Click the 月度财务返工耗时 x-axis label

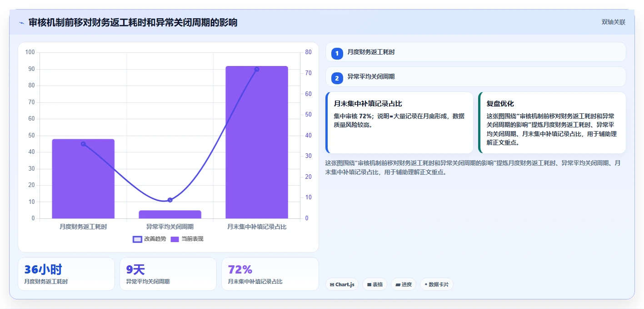click(x=83, y=226)
